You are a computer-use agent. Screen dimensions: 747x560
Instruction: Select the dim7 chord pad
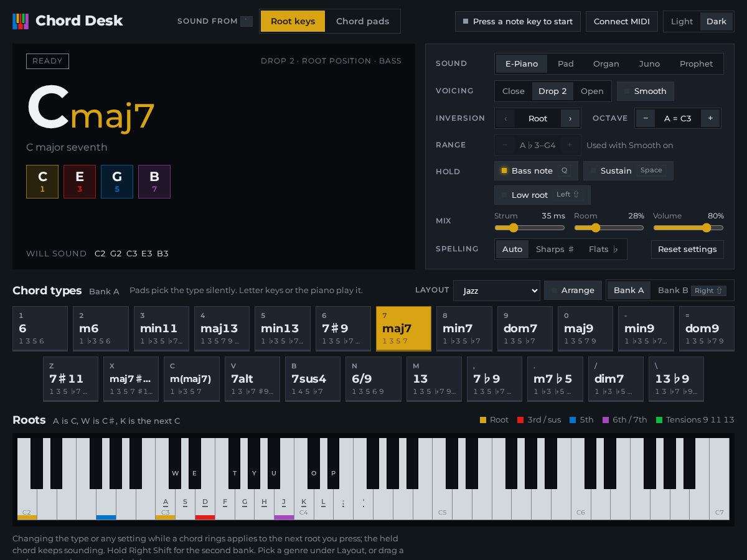pyautogui.click(x=616, y=379)
